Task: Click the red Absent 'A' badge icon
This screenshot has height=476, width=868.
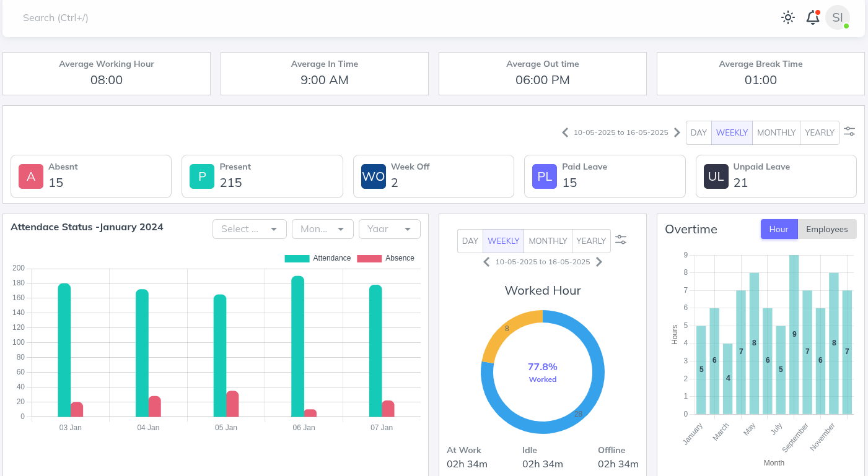Action: [30, 176]
